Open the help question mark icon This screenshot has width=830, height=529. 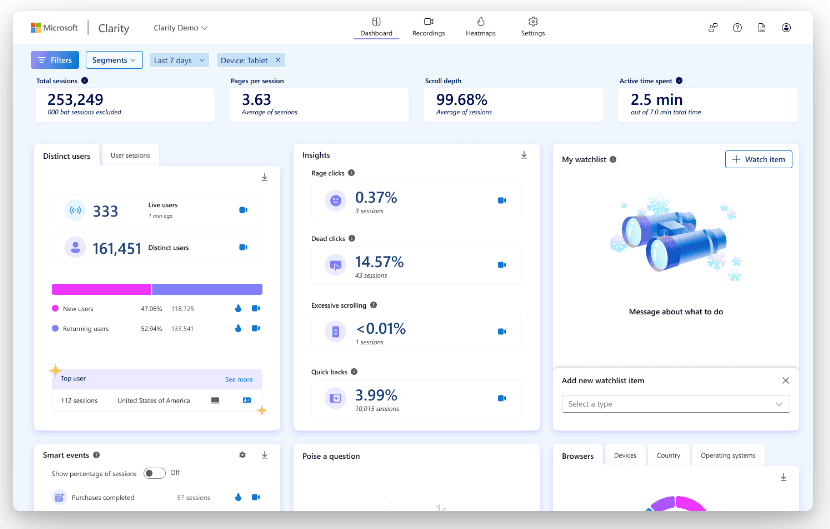click(737, 28)
